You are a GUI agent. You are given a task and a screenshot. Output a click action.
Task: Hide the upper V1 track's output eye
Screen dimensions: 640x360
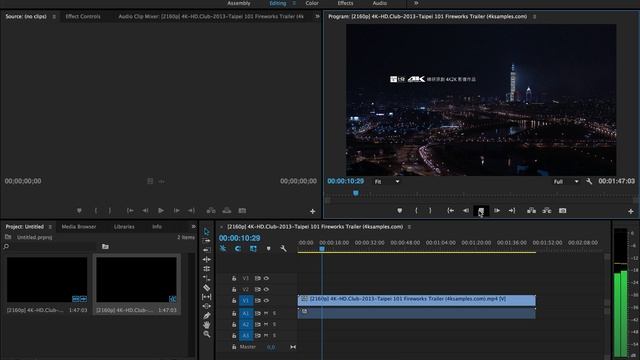click(x=266, y=278)
